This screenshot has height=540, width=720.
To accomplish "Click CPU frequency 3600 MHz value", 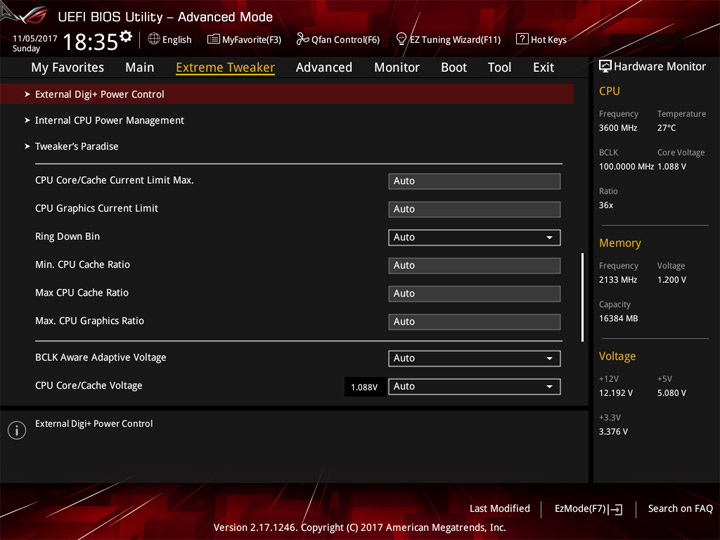I will click(618, 128).
